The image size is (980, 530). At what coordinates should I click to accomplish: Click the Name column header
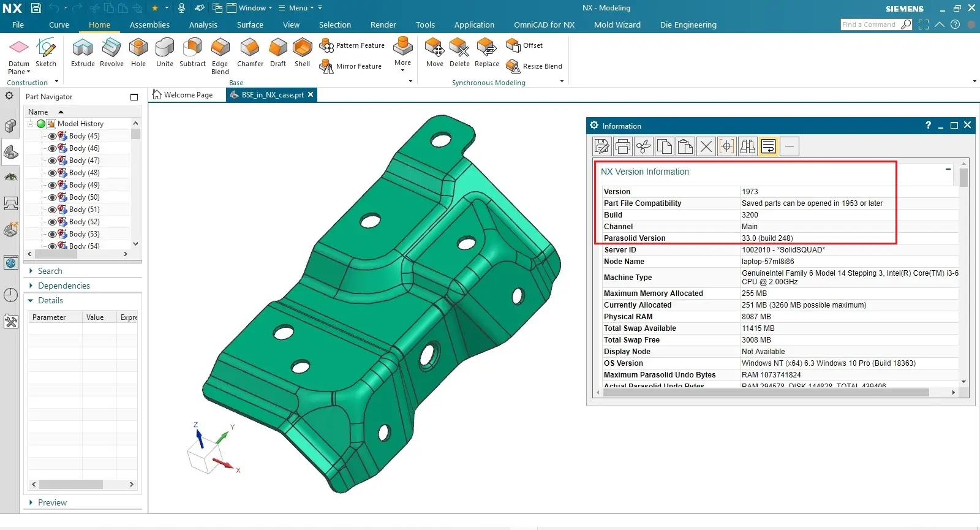(38, 112)
